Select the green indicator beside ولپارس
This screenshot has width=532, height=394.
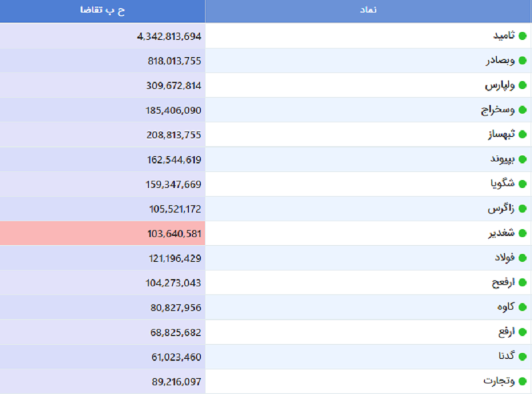click(522, 85)
